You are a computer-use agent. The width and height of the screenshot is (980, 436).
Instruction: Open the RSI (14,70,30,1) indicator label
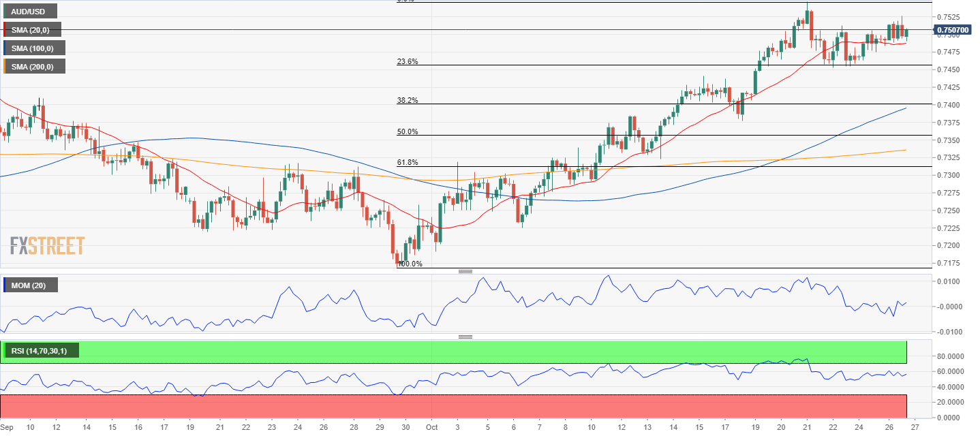41,351
